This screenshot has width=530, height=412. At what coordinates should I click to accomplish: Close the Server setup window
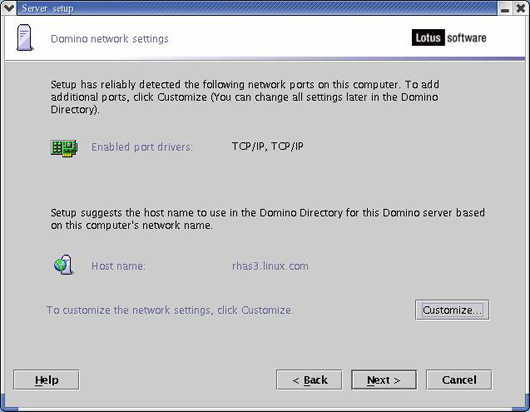521,8
